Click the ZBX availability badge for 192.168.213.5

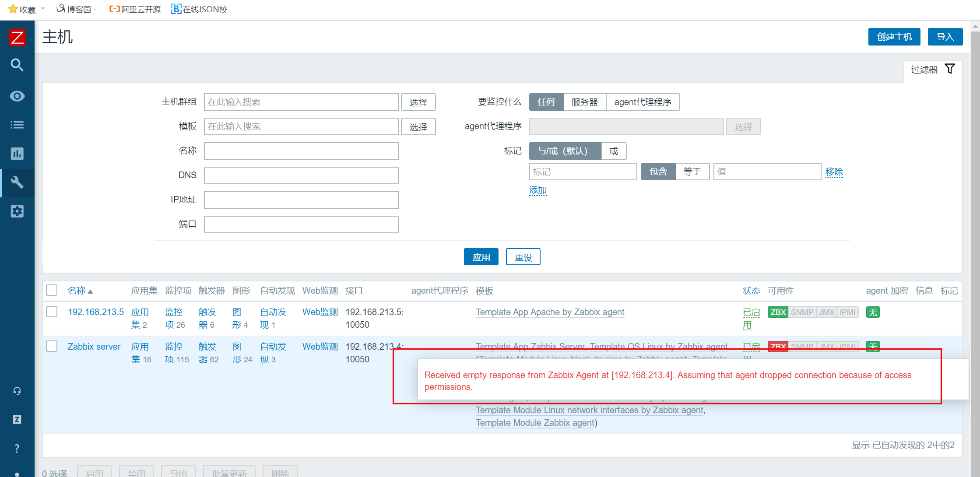pos(778,312)
